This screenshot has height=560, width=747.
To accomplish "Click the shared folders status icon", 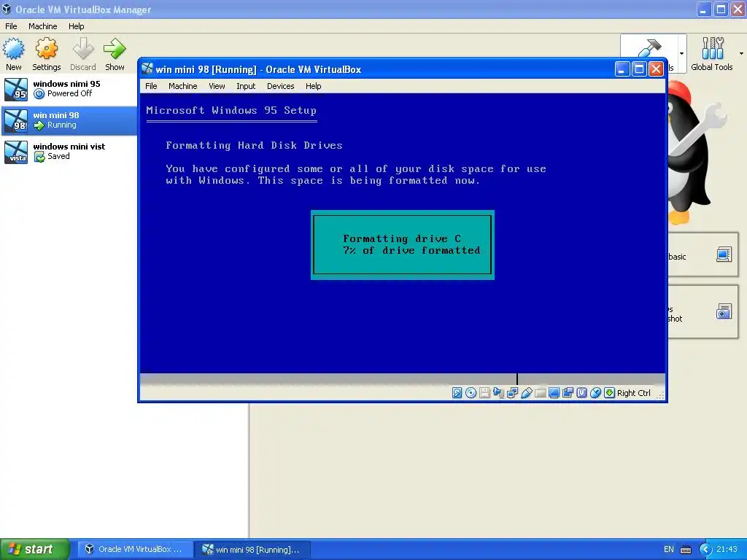I will [540, 393].
